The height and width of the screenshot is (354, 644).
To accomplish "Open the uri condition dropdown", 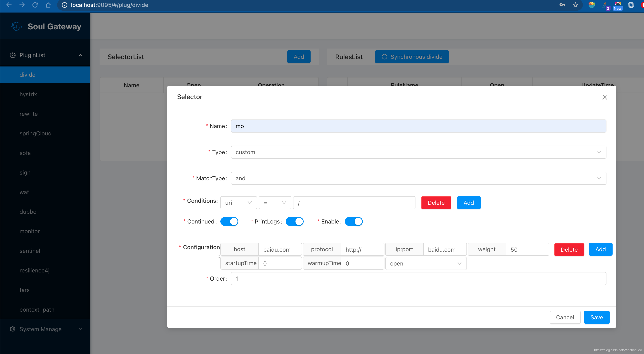I will pos(239,203).
